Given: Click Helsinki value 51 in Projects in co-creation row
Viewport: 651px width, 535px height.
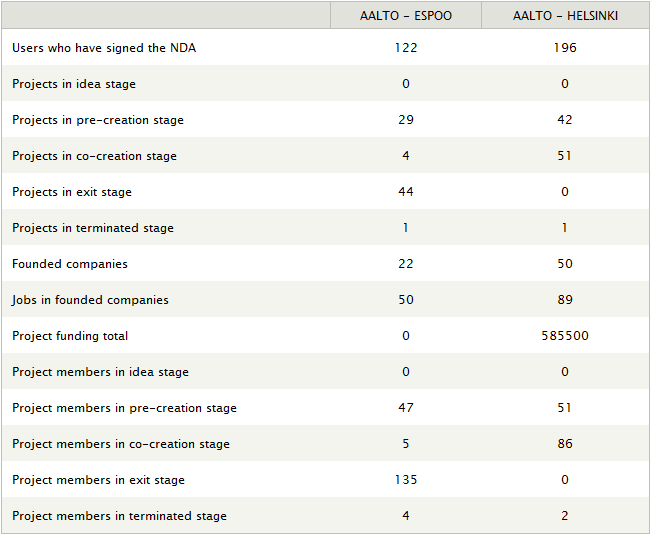Looking at the screenshot, I should pyautogui.click(x=565, y=156).
